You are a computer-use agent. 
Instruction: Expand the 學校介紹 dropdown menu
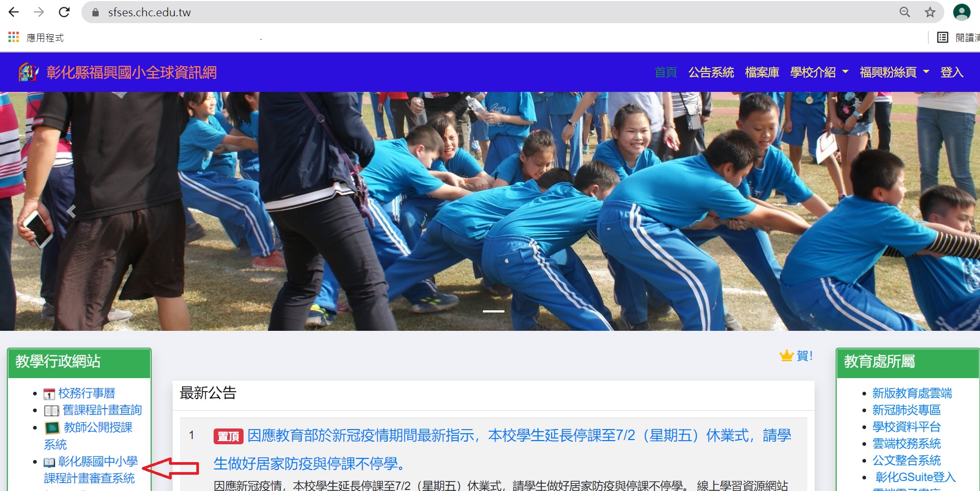819,72
